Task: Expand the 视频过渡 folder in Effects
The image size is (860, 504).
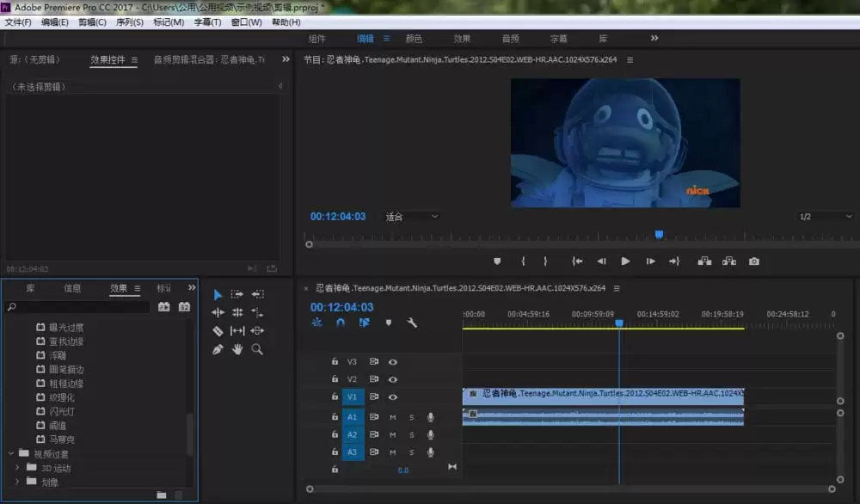Action: click(x=11, y=453)
